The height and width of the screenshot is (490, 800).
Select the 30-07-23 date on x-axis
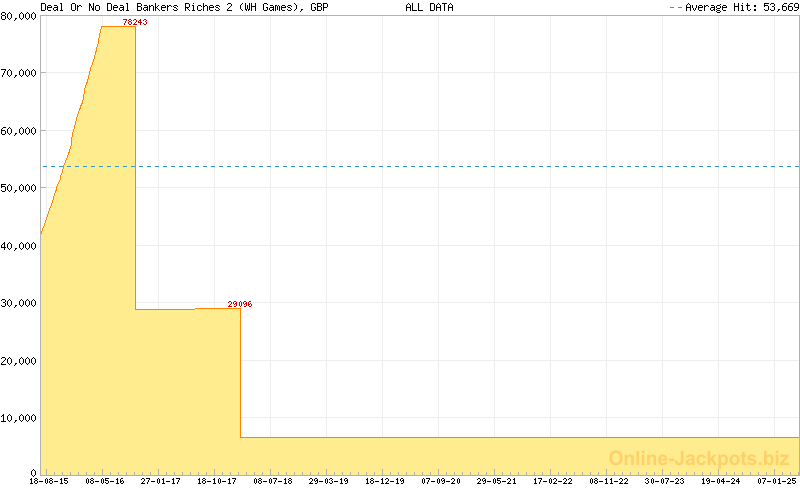point(665,481)
